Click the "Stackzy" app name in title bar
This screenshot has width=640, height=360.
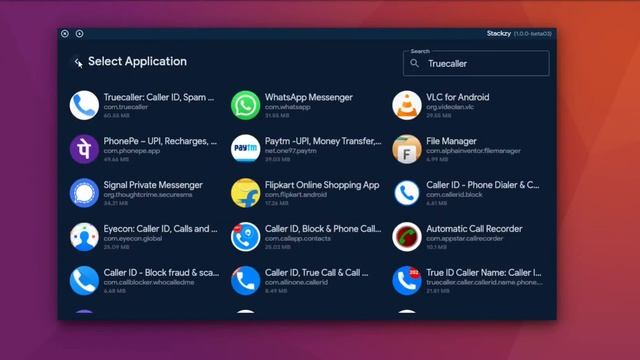498,33
